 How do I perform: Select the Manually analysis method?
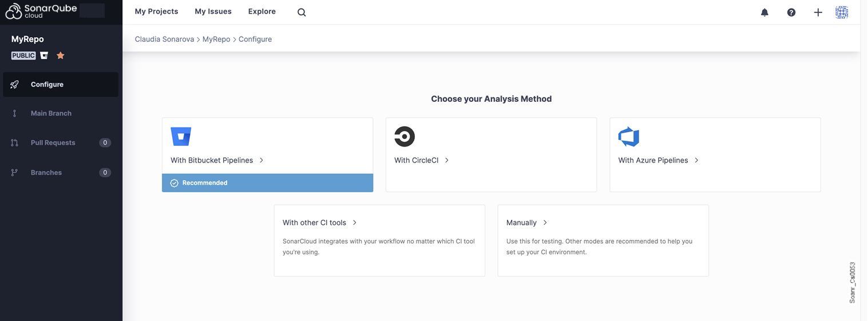click(x=521, y=223)
